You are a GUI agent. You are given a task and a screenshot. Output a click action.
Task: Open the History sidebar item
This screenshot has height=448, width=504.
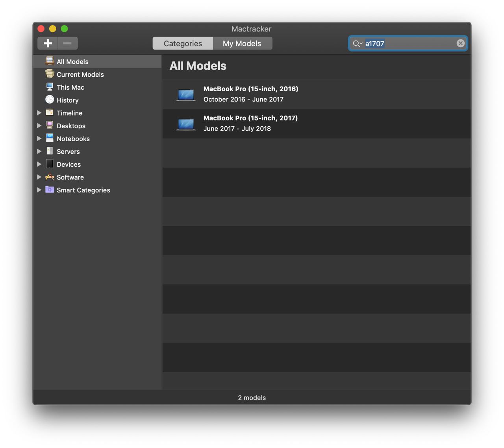pos(97,100)
